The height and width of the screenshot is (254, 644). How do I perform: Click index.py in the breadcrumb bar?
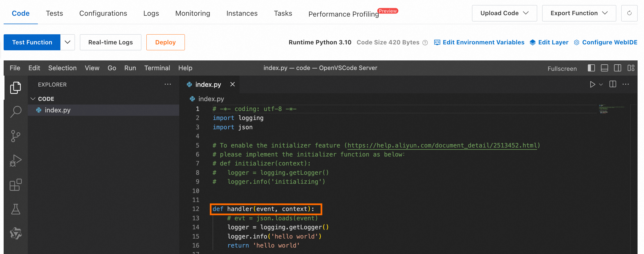(211, 99)
